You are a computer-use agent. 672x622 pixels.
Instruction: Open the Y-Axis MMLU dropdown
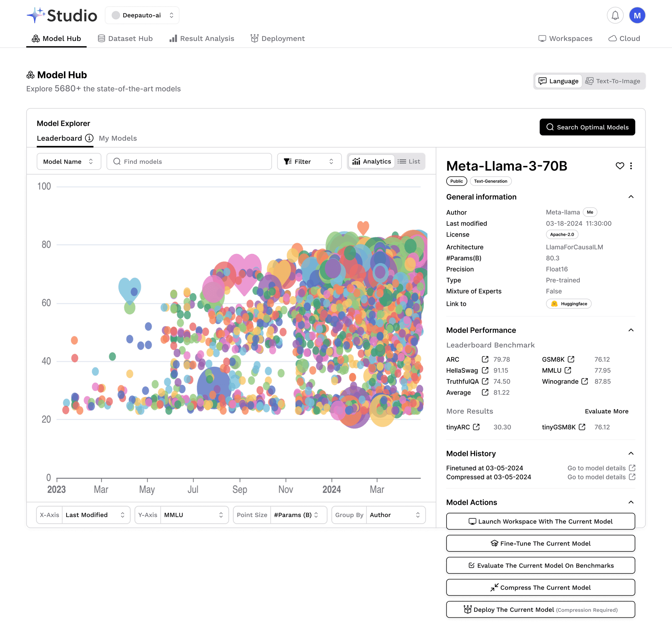tap(194, 515)
